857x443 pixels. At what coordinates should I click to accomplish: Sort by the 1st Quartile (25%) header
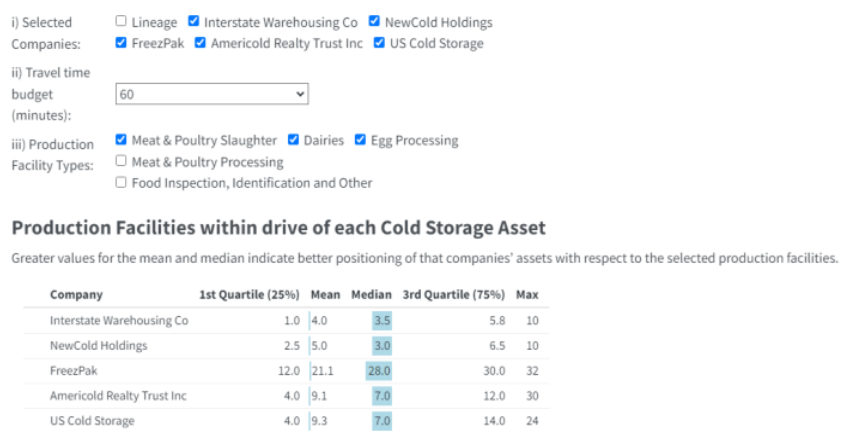[x=250, y=295]
